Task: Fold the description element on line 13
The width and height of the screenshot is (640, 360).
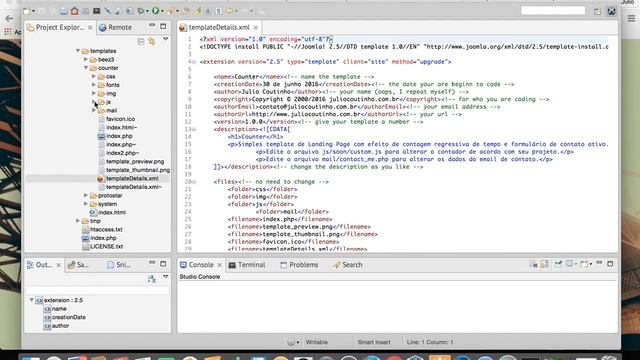Action: (194, 129)
